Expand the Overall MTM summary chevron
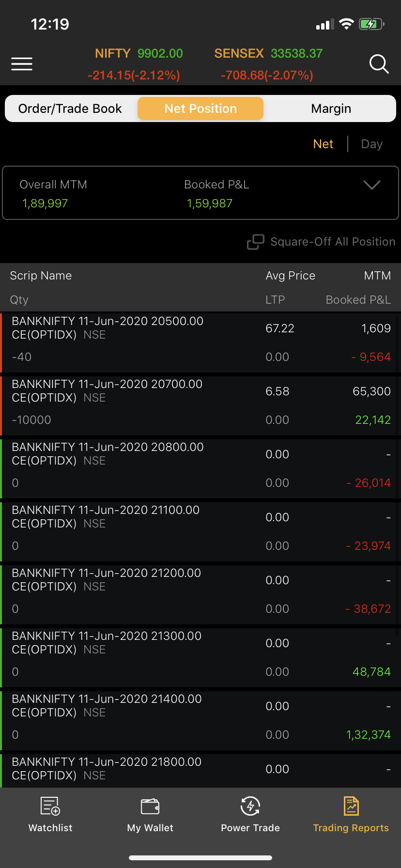The height and width of the screenshot is (868, 401). pyautogui.click(x=371, y=185)
